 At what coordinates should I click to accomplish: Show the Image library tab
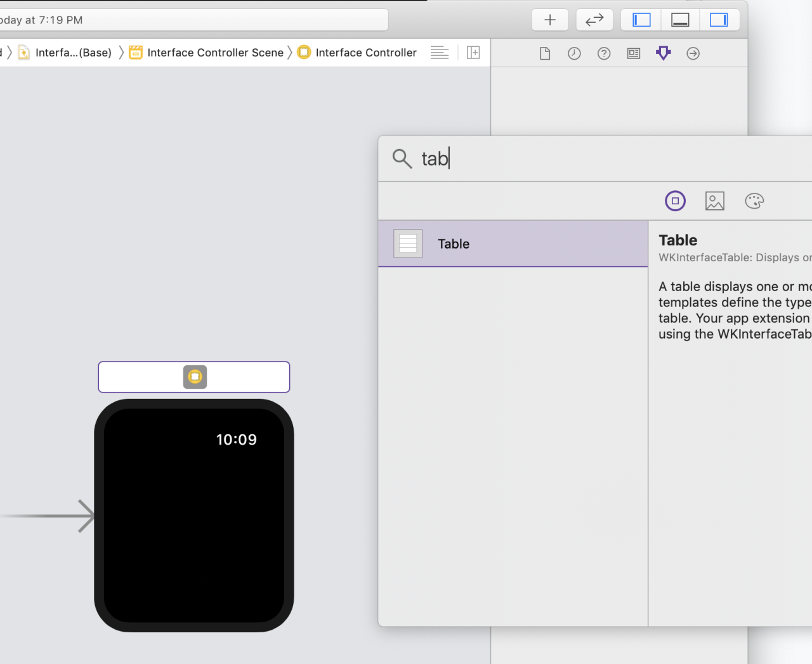[714, 201]
